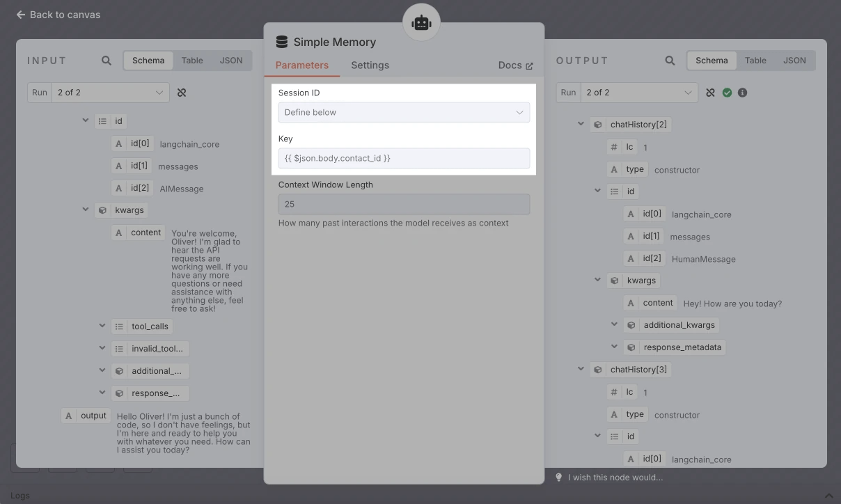Expand additional_... in input panel
Screen dimensions: 841x504
102,370
